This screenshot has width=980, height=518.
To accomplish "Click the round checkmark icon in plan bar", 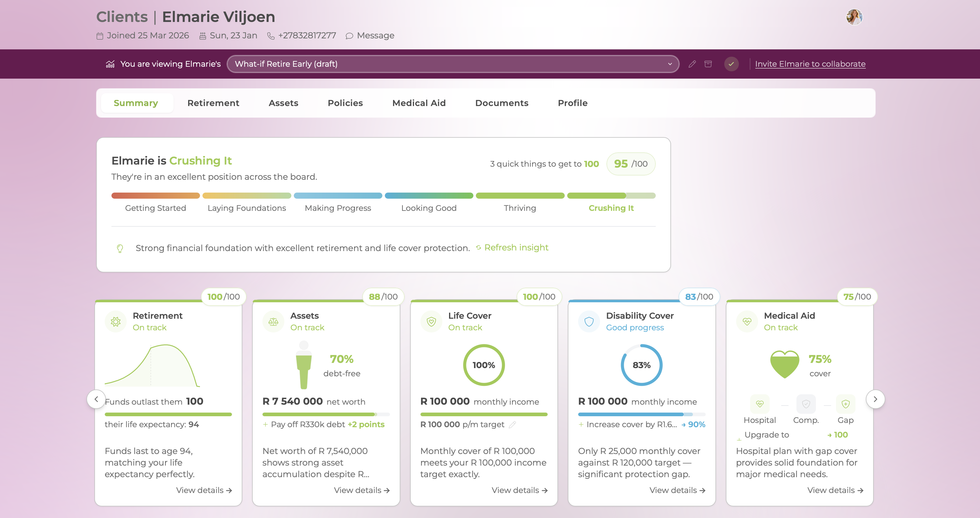I will pos(731,64).
